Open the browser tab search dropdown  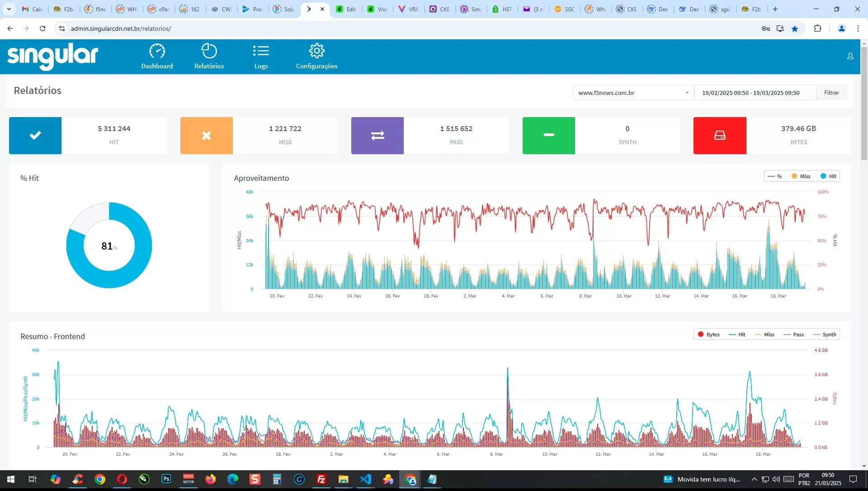9,9
